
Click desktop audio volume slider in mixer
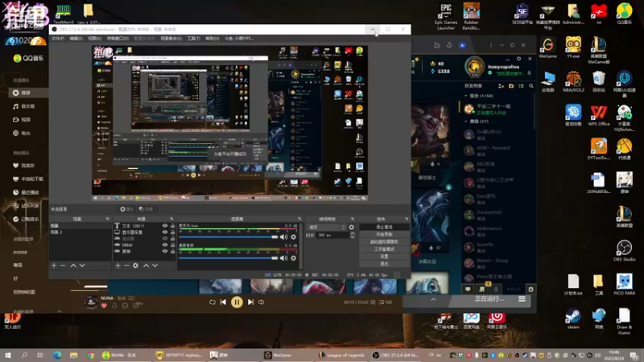coord(229,258)
